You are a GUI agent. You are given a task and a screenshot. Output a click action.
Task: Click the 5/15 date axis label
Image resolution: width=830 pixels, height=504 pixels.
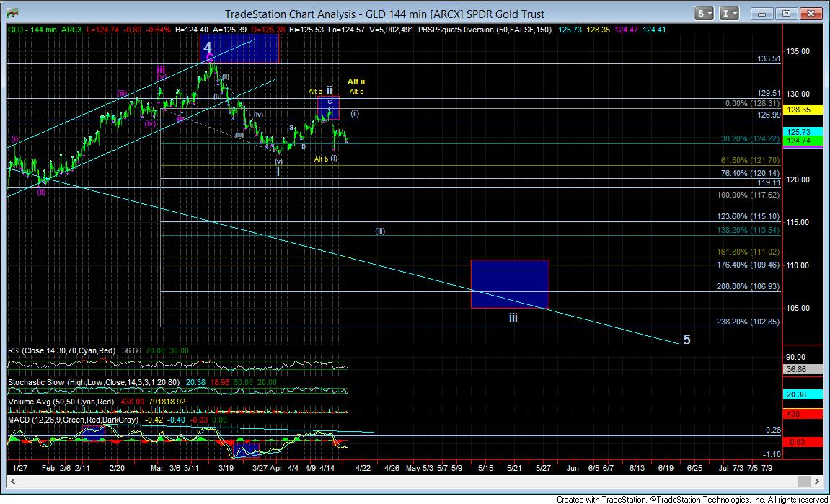(486, 468)
